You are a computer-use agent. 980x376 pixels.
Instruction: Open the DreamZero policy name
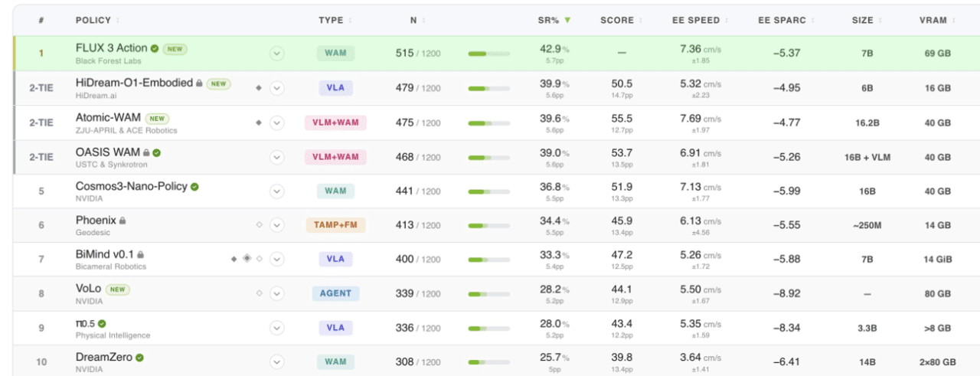(104, 358)
